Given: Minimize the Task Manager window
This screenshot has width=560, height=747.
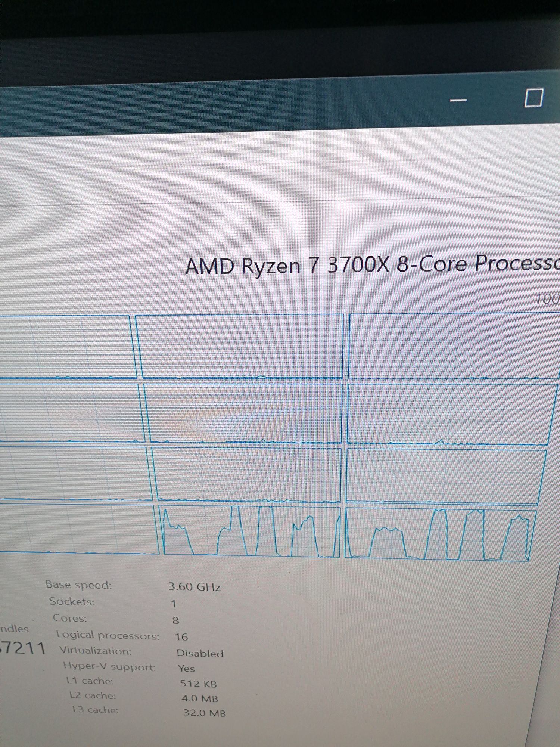Looking at the screenshot, I should (x=458, y=100).
